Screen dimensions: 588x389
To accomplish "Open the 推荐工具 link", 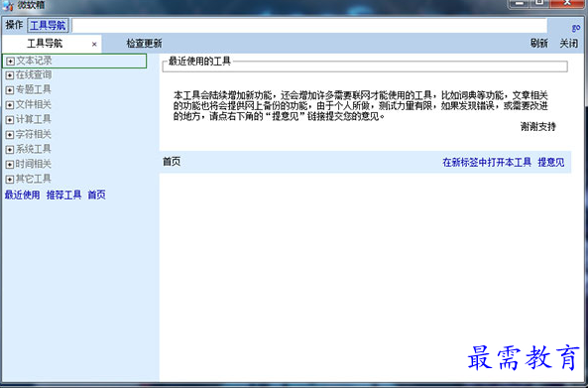I will pos(63,194).
